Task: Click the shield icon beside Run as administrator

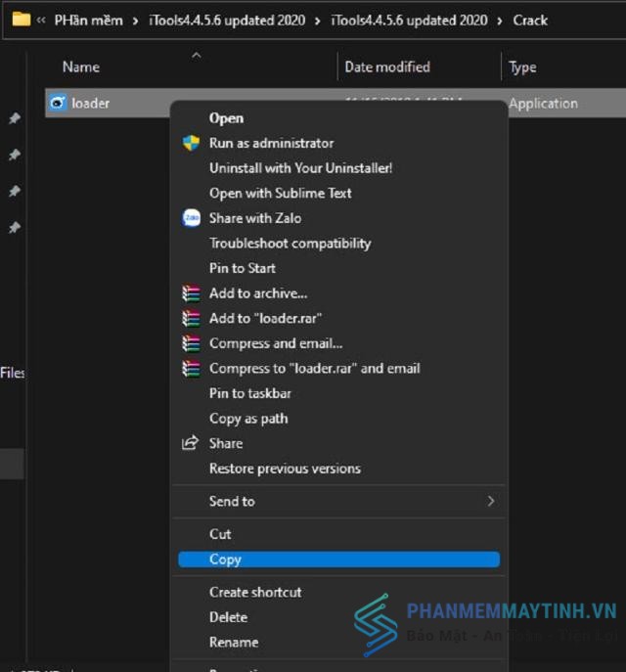Action: [191, 143]
